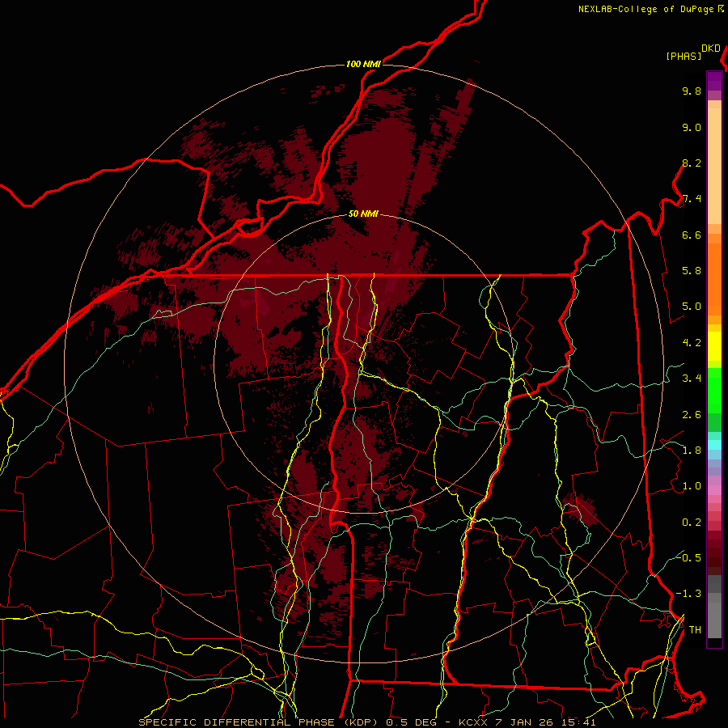Click the 1.8 value on the color scale
This screenshot has width=728, height=728.
point(692,451)
